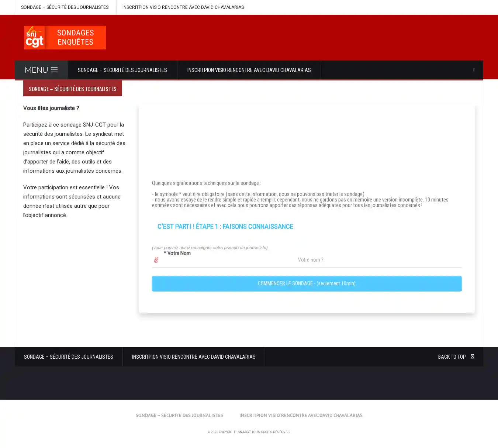Click the arrow icon next to Back to Top

472,356
